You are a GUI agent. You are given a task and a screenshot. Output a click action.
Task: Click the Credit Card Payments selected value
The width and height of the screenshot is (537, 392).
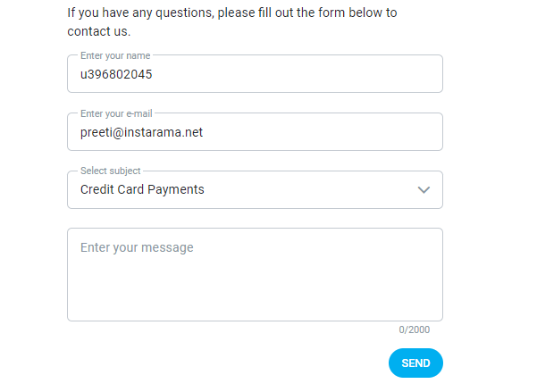tap(142, 189)
